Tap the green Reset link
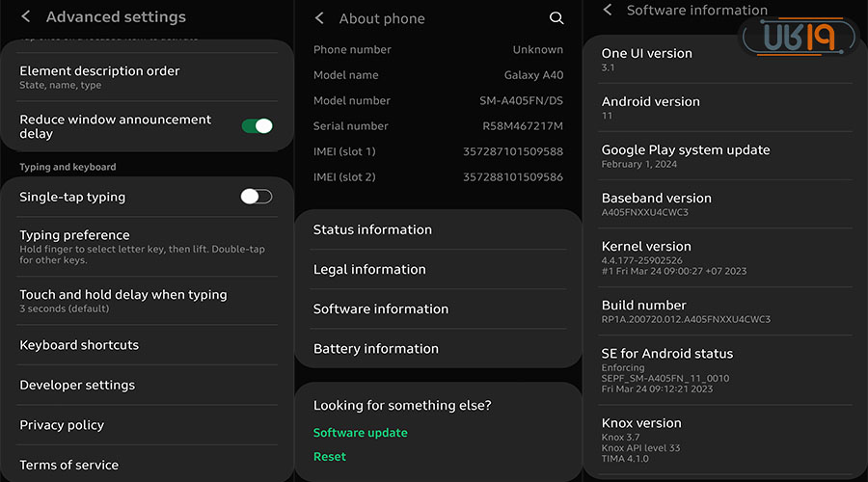The height and width of the screenshot is (482, 868). coord(330,456)
